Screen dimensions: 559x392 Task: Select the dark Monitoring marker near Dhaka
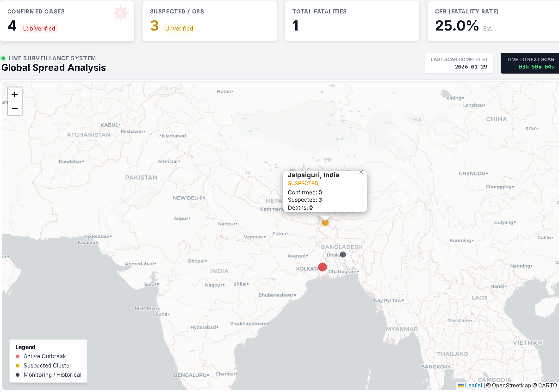pyautogui.click(x=342, y=255)
